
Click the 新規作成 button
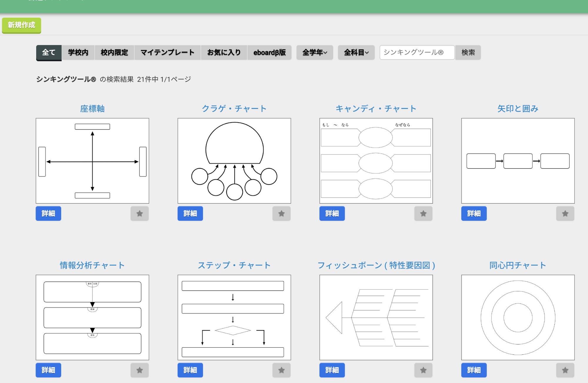click(x=21, y=25)
